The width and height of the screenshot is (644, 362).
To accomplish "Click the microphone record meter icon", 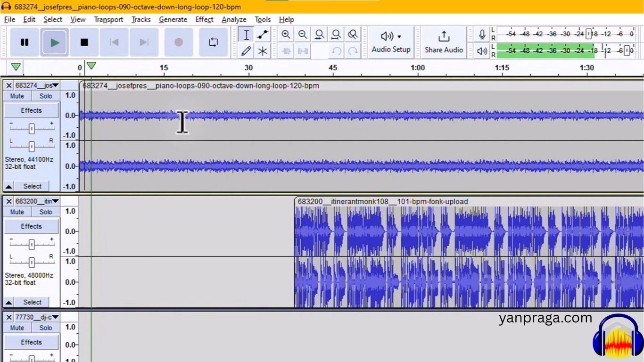I will (482, 34).
